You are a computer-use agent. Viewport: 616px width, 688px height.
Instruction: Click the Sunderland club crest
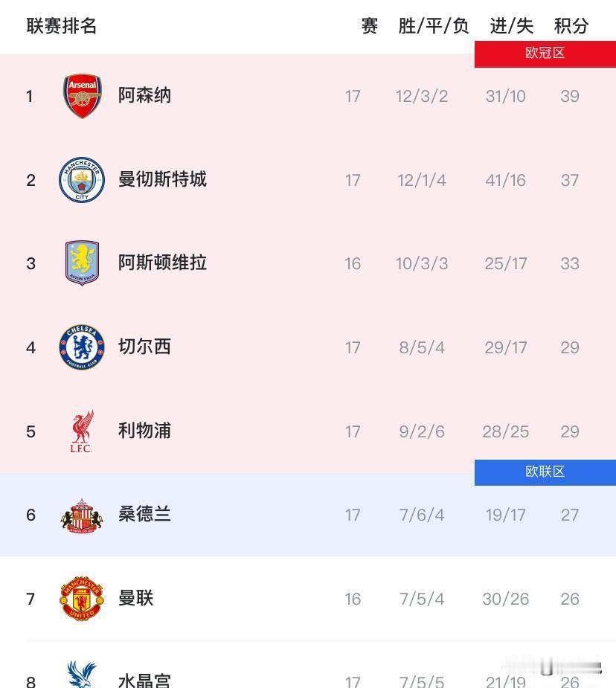[82, 515]
